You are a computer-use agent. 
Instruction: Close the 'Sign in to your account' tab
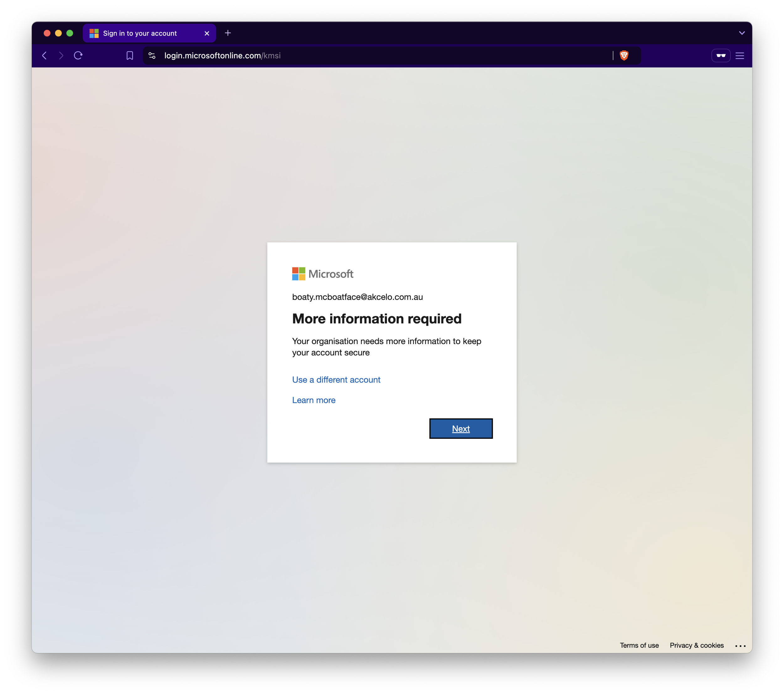coord(207,33)
